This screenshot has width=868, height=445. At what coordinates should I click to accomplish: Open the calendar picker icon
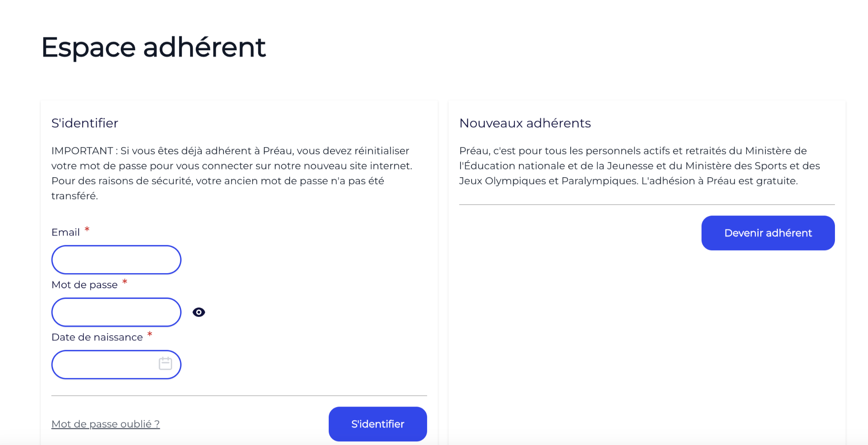coord(165,363)
